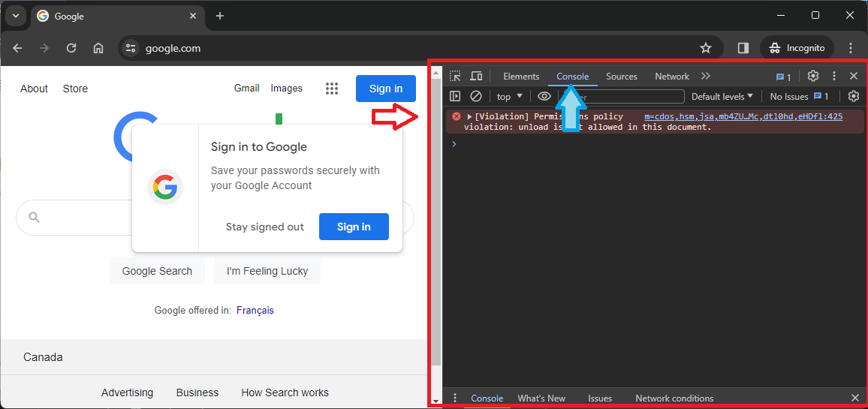Open the Advertising footer link
This screenshot has width=868, height=409.
tap(128, 392)
